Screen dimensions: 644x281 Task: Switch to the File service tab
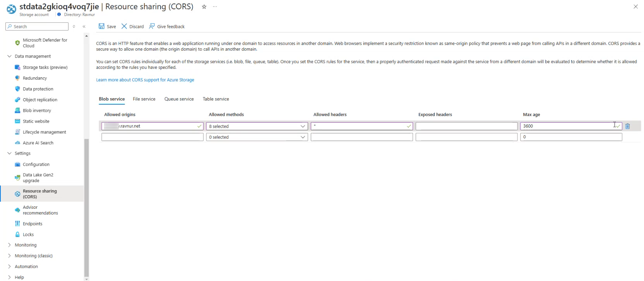[x=144, y=99]
